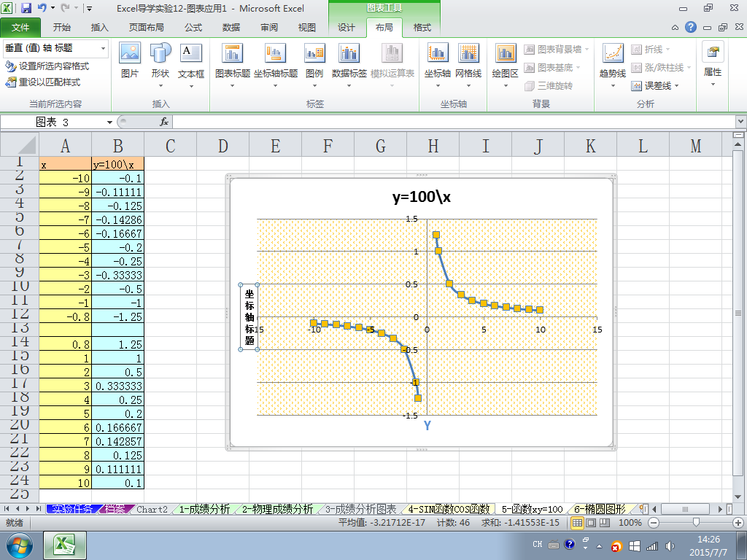Open the Plot Area (绘图区) menu
Viewport: 747px width, 560px height.
(505, 66)
